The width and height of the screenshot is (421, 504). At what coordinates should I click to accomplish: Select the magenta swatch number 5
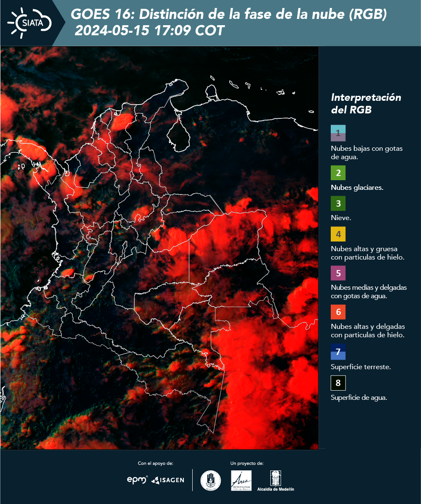click(338, 273)
